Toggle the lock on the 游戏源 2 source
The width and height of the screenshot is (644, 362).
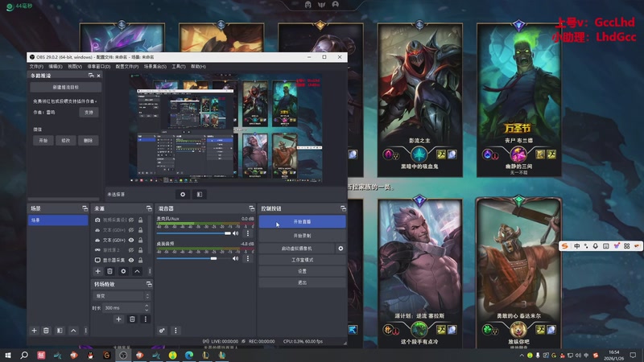[140, 250]
